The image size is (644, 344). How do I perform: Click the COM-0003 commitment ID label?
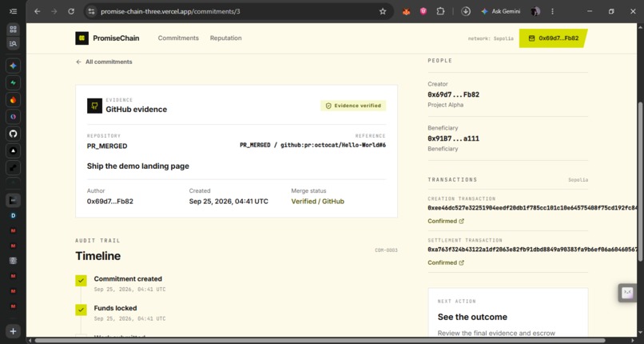click(386, 250)
